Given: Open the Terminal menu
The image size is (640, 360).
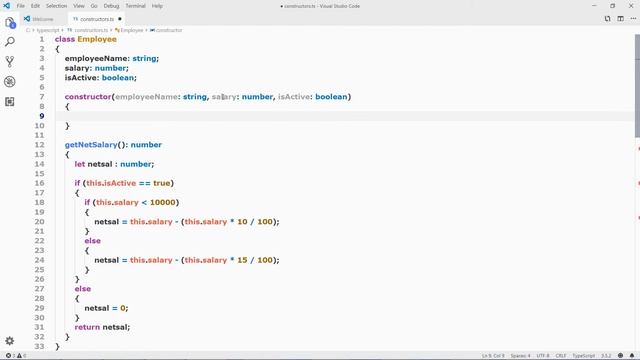Looking at the screenshot, I should [136, 6].
